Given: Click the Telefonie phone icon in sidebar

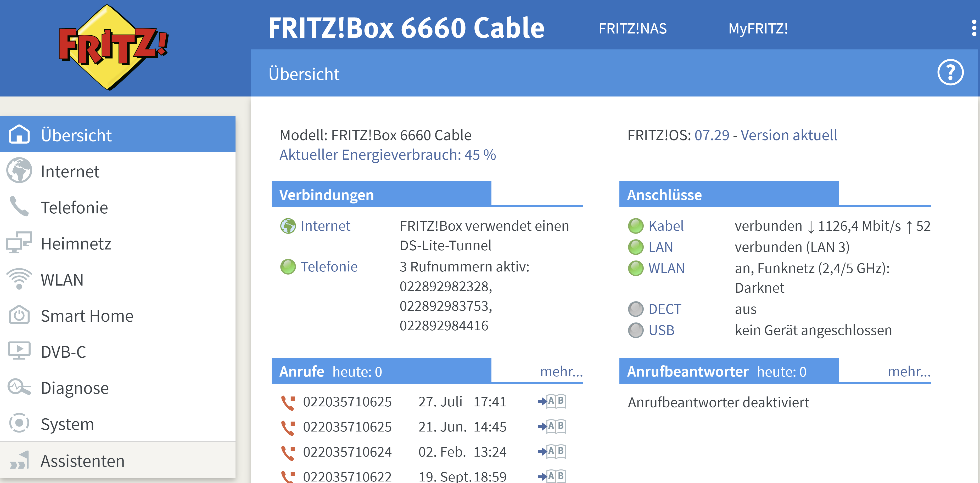Looking at the screenshot, I should pyautogui.click(x=19, y=207).
